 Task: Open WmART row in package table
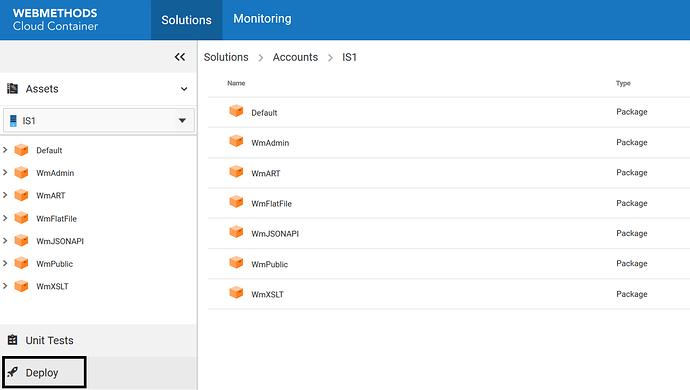[x=449, y=173]
